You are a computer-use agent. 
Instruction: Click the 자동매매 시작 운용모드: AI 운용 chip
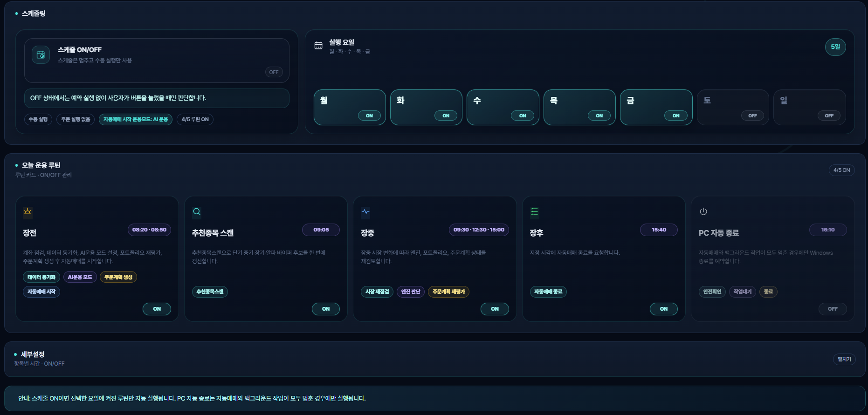pyautogui.click(x=136, y=119)
